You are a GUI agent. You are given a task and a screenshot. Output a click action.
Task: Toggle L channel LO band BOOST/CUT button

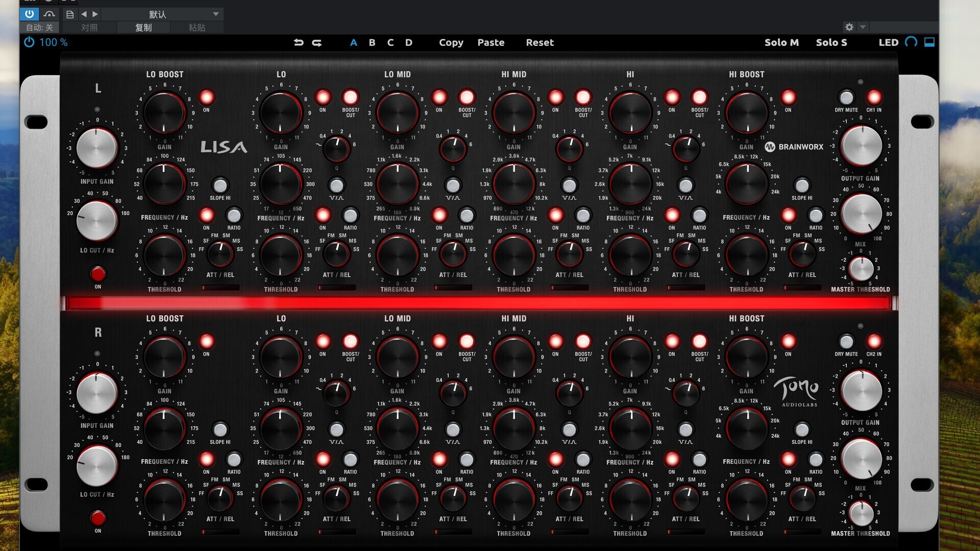pos(350,97)
